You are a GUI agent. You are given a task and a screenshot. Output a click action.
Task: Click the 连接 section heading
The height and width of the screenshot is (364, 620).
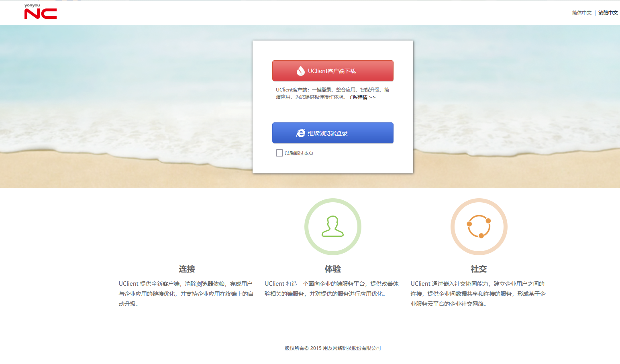point(187,269)
